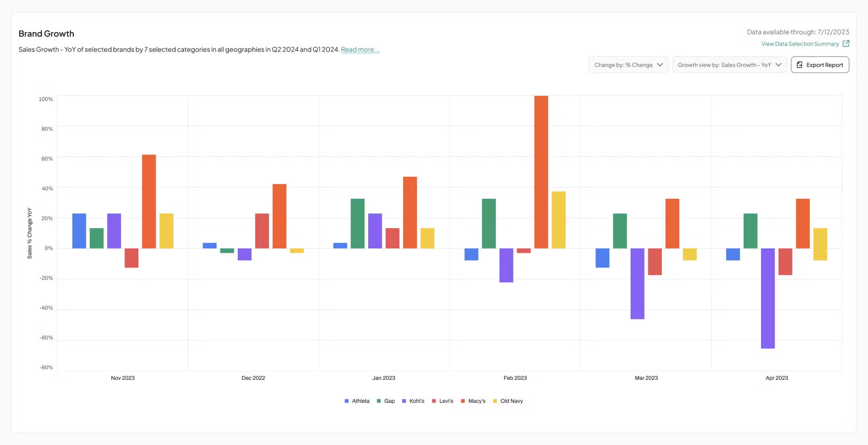The height and width of the screenshot is (445, 868).
Task: Toggle Macy's series in the legend
Action: click(473, 401)
